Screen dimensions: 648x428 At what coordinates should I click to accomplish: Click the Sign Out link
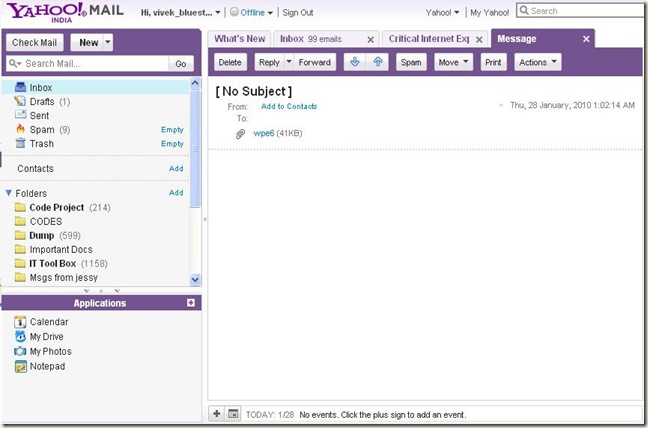[298, 13]
